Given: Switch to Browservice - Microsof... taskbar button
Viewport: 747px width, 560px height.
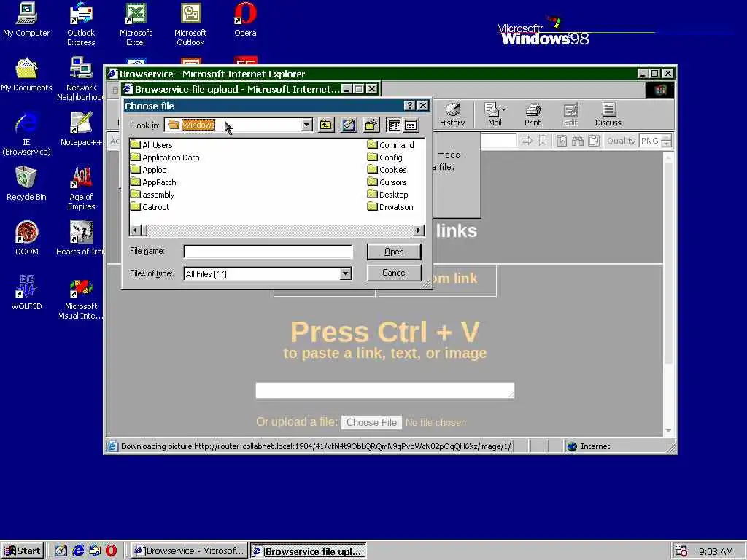Looking at the screenshot, I should pyautogui.click(x=189, y=551).
